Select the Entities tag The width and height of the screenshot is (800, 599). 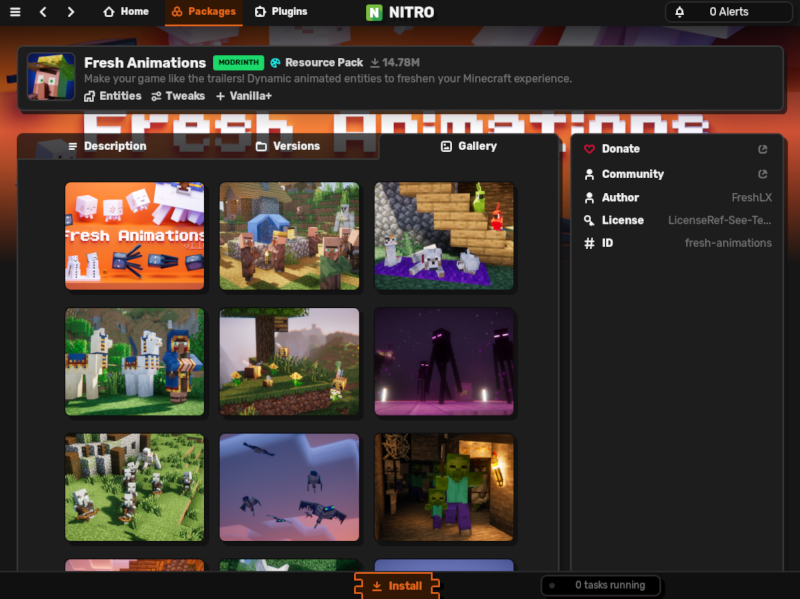[113, 96]
